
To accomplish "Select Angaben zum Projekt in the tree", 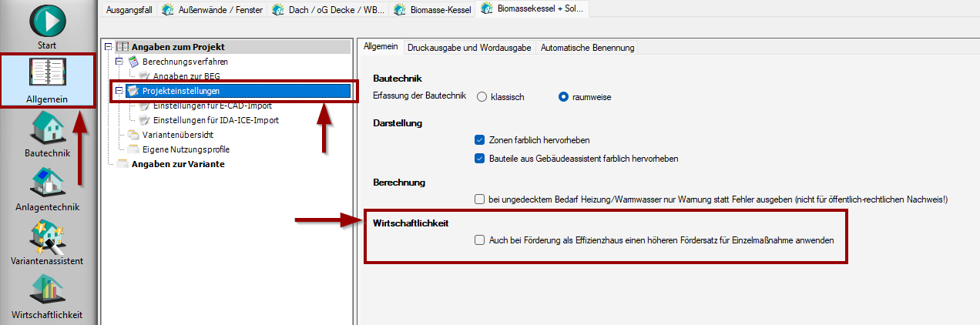I will point(178,48).
